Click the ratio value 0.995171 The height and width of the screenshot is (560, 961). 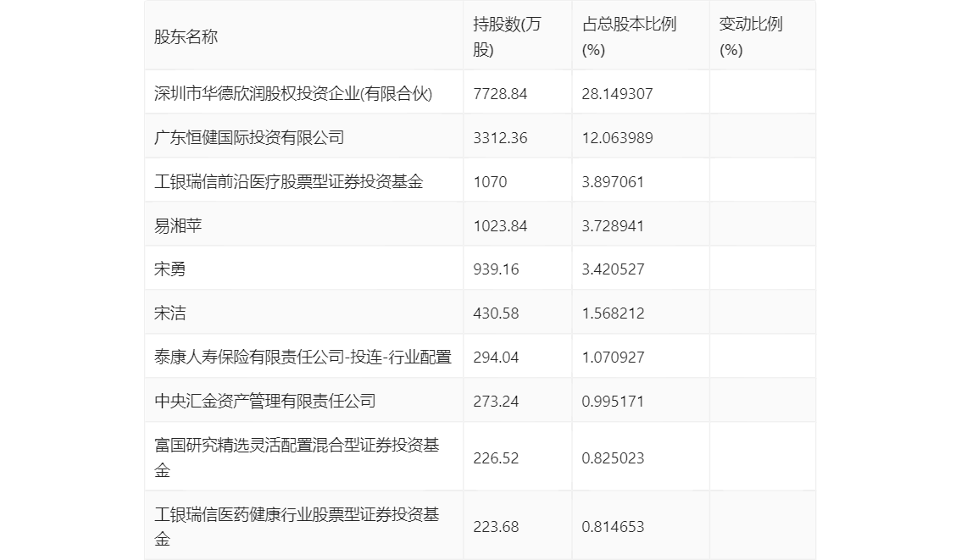point(613,402)
